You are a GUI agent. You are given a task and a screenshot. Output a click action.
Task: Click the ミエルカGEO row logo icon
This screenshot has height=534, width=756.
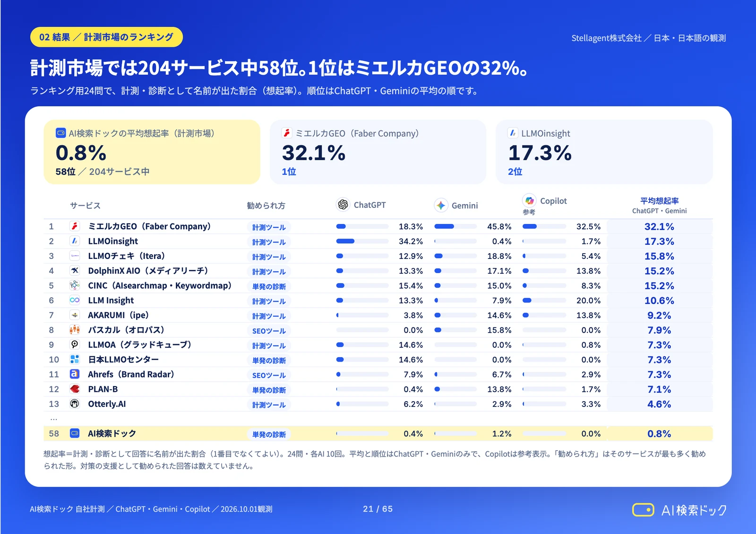[x=75, y=226]
